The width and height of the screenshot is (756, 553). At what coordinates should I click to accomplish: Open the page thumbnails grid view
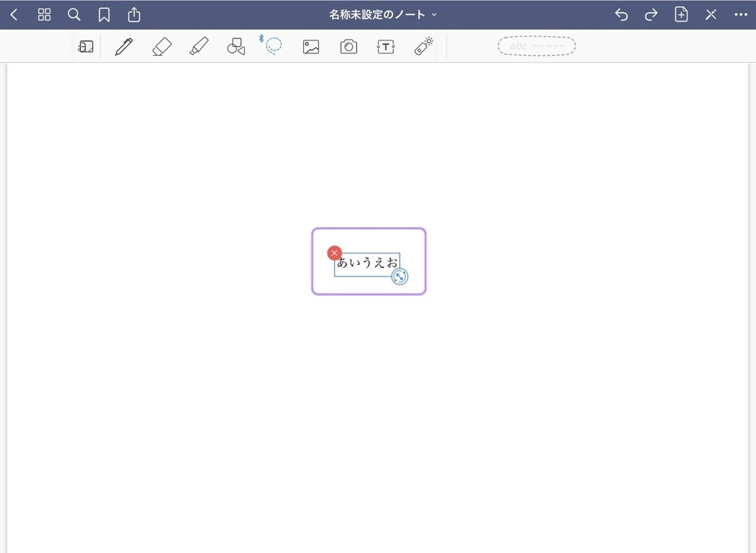click(44, 15)
